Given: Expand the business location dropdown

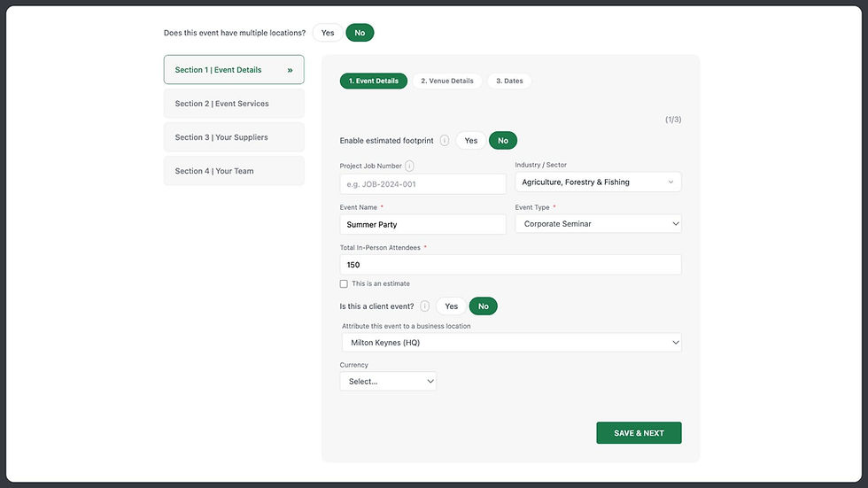Looking at the screenshot, I should [x=512, y=343].
